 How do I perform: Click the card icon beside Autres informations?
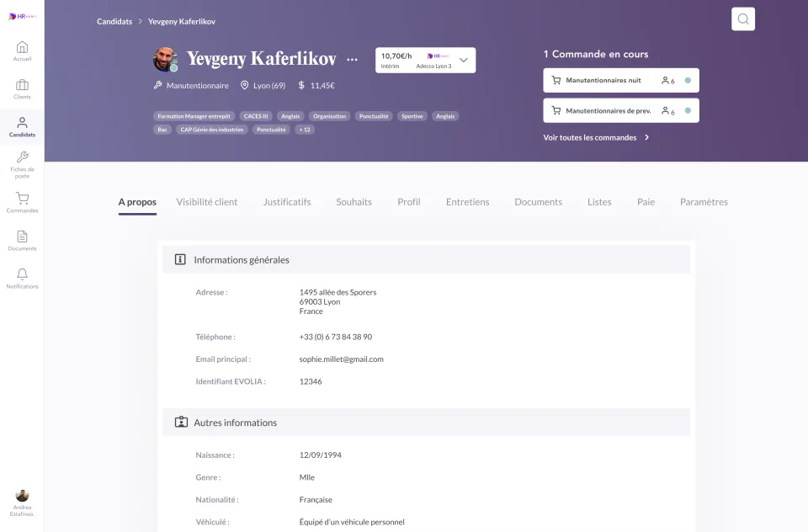click(180, 422)
